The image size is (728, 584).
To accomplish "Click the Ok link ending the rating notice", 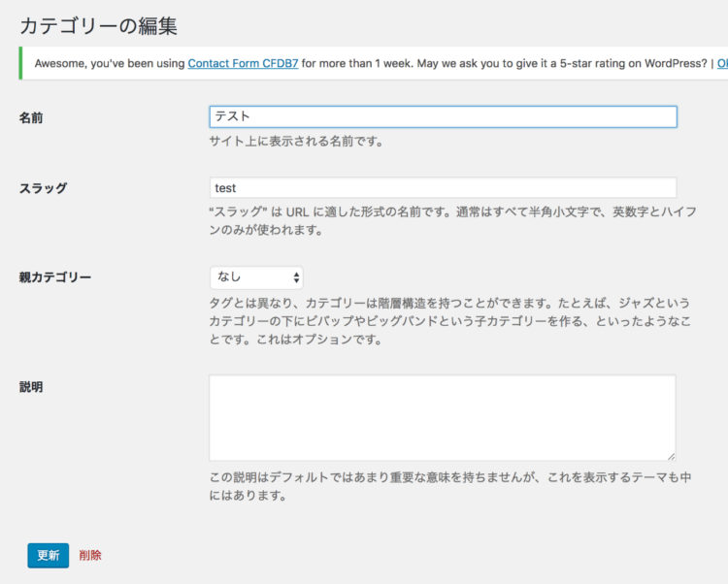I will pos(721,64).
